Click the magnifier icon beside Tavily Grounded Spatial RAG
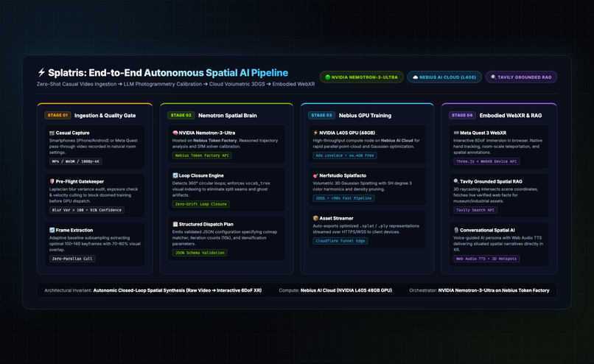 [x=456, y=181]
